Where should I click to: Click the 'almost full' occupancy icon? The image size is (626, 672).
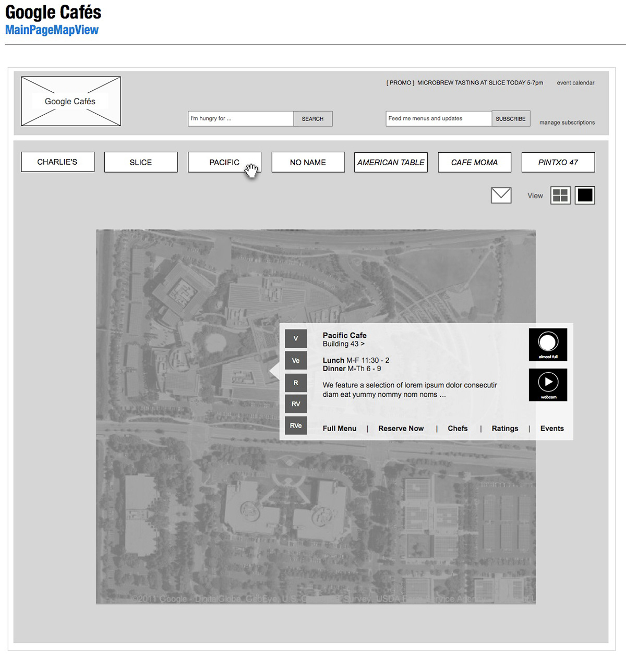click(548, 345)
